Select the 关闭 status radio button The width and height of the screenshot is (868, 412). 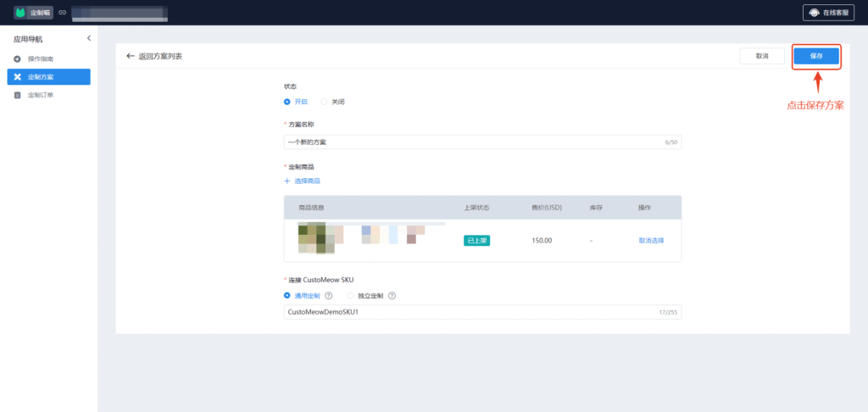(325, 102)
